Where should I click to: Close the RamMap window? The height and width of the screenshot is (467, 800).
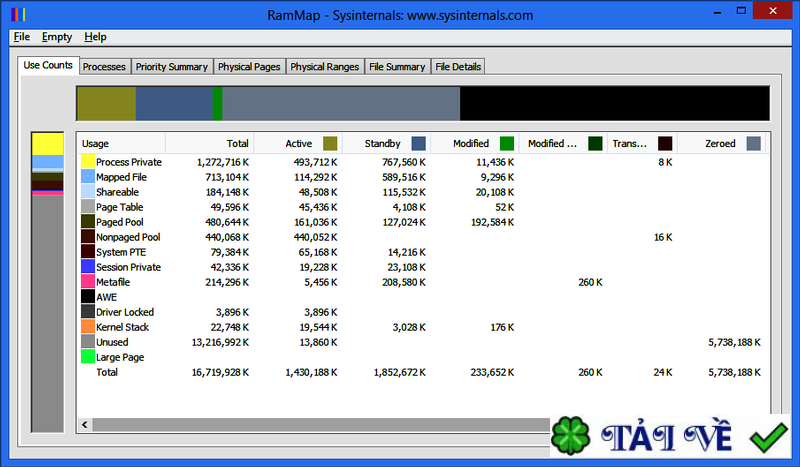point(772,11)
